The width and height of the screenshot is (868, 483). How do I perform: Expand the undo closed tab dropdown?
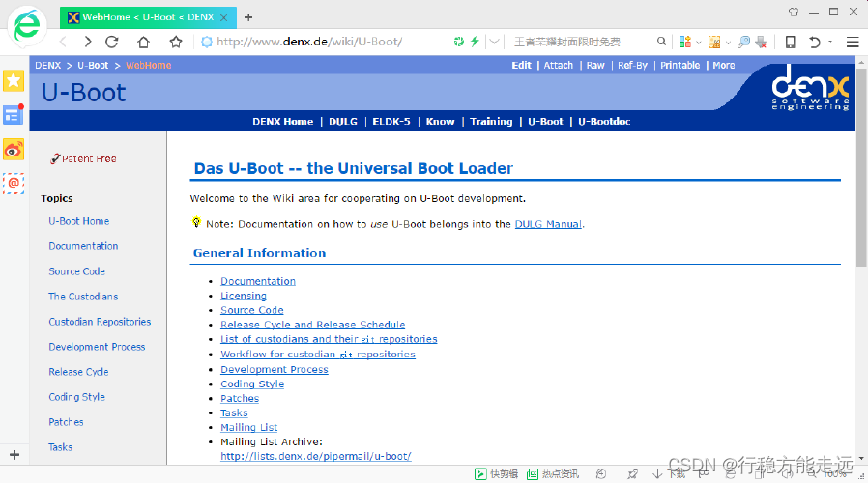[830, 42]
